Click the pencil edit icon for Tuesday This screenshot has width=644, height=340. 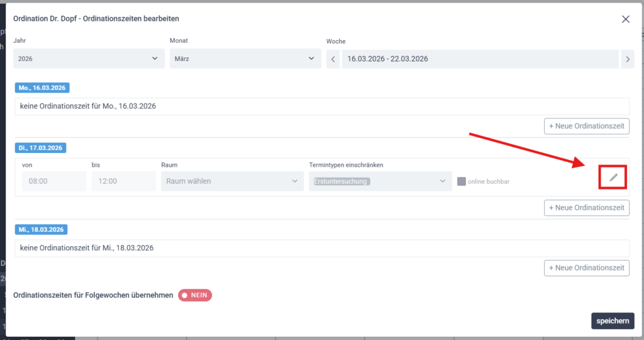(613, 178)
